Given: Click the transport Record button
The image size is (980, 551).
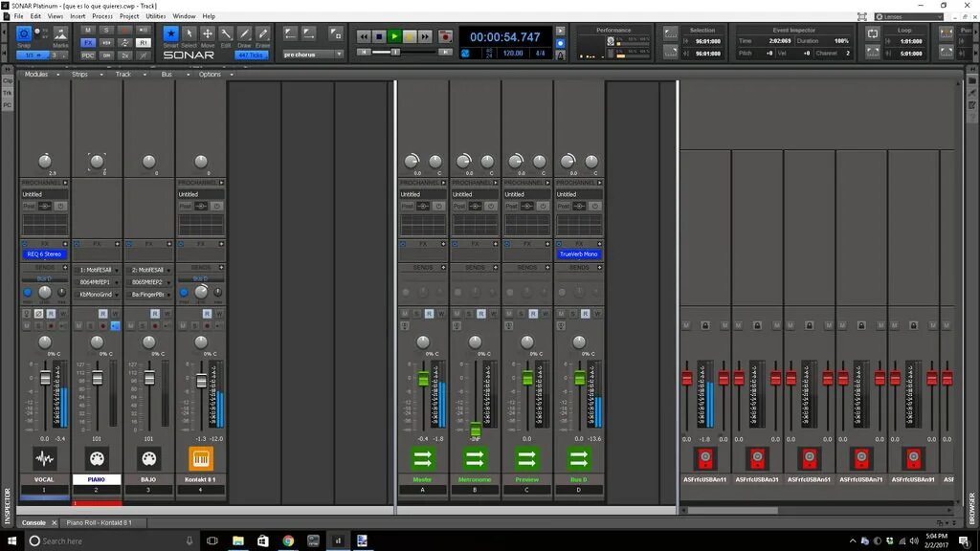Looking at the screenshot, I should point(445,37).
